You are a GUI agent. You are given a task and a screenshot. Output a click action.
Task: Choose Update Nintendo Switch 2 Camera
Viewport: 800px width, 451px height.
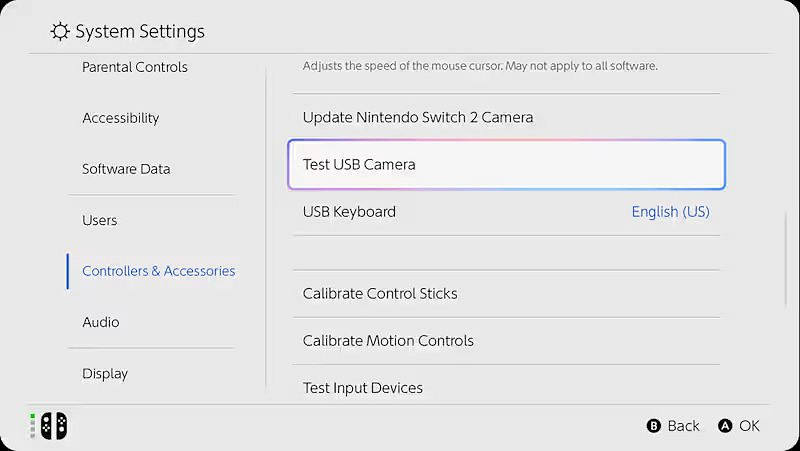[418, 117]
